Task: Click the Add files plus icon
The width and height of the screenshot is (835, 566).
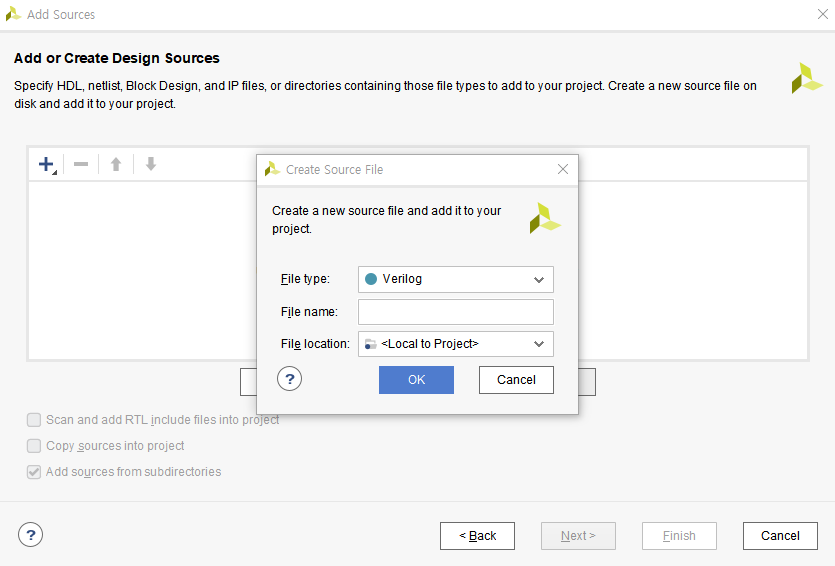Action: (x=47, y=165)
